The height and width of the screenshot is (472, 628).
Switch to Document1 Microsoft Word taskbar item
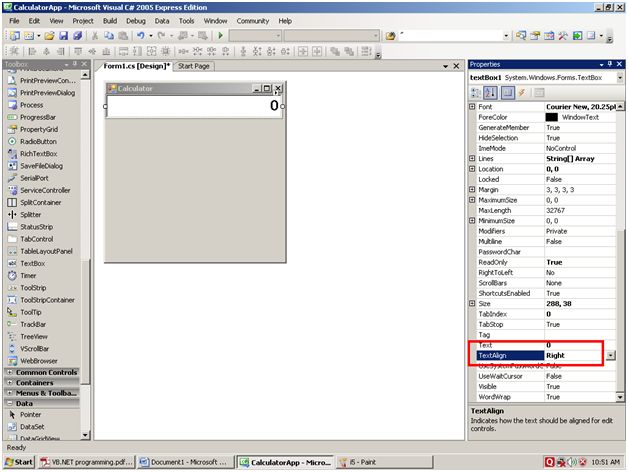point(184,462)
